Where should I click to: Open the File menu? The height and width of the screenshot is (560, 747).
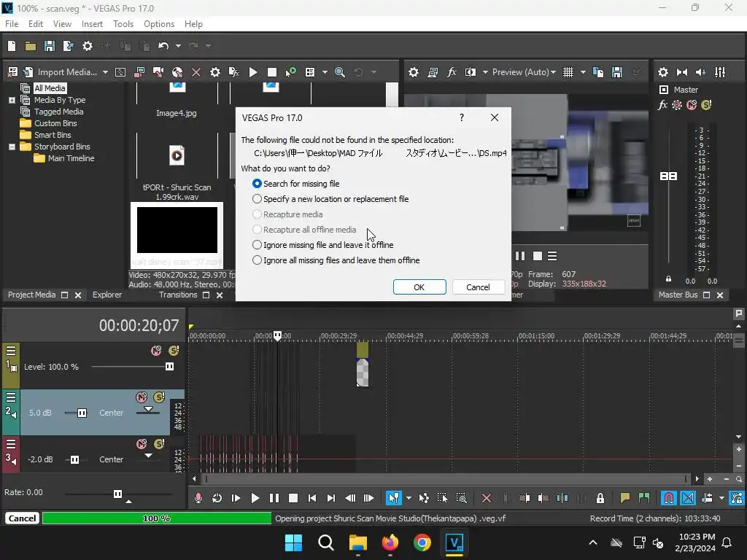(12, 24)
